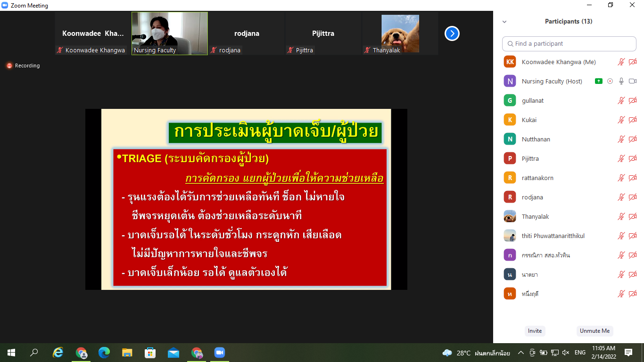Click Nursing Faculty's recording status icon
The height and width of the screenshot is (362, 644).
click(x=610, y=81)
